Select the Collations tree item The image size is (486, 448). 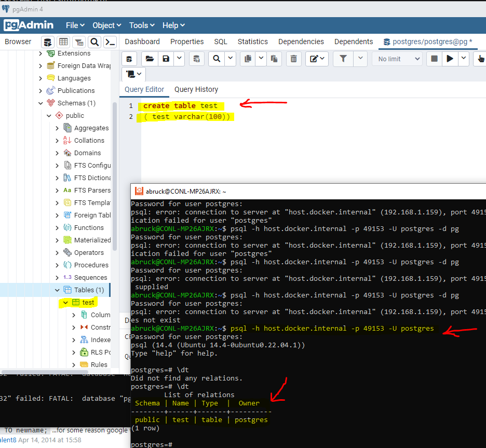[x=89, y=141]
